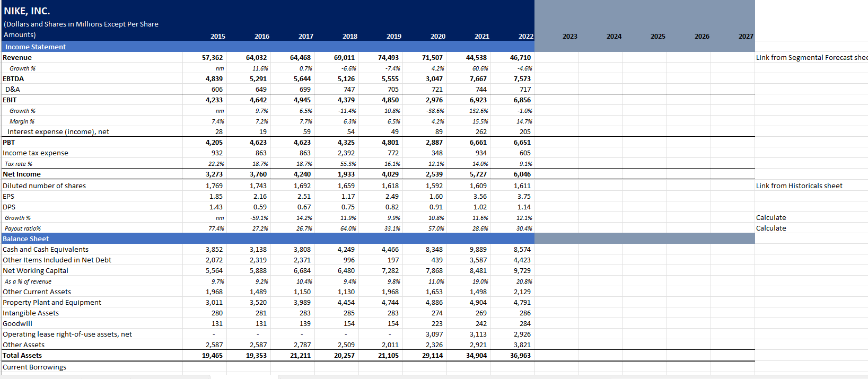Select 2019 revenue value 74,493

click(x=389, y=57)
